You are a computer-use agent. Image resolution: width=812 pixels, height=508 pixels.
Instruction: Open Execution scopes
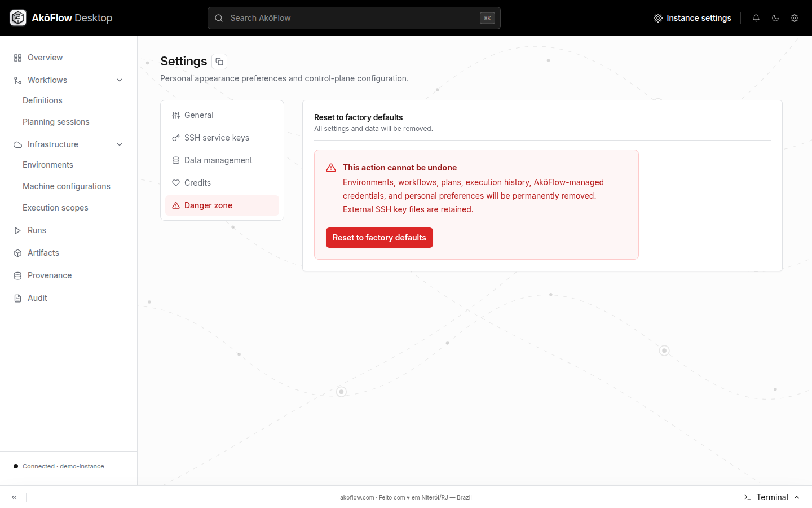55,208
